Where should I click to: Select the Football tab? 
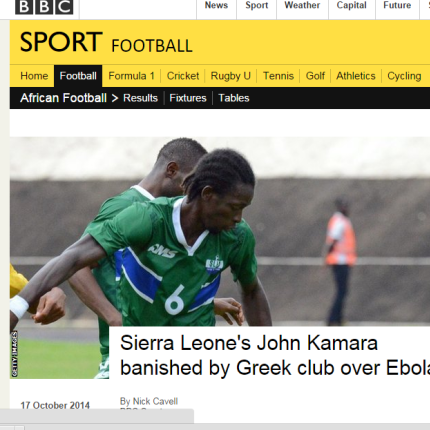tap(78, 76)
